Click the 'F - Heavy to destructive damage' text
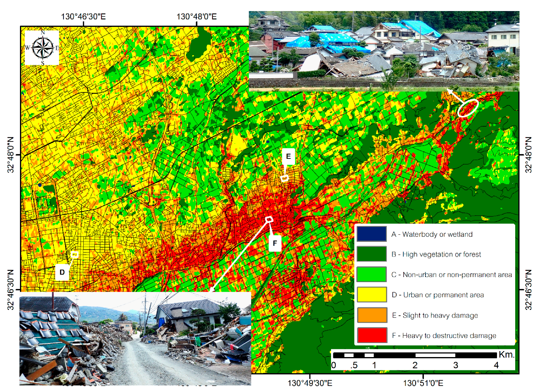Viewport: 537px width, 392px height. pyautogui.click(x=444, y=336)
